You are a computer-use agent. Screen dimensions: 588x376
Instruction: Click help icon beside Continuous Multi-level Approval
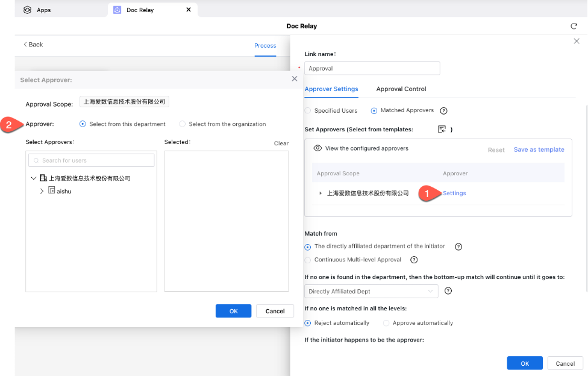click(x=414, y=260)
